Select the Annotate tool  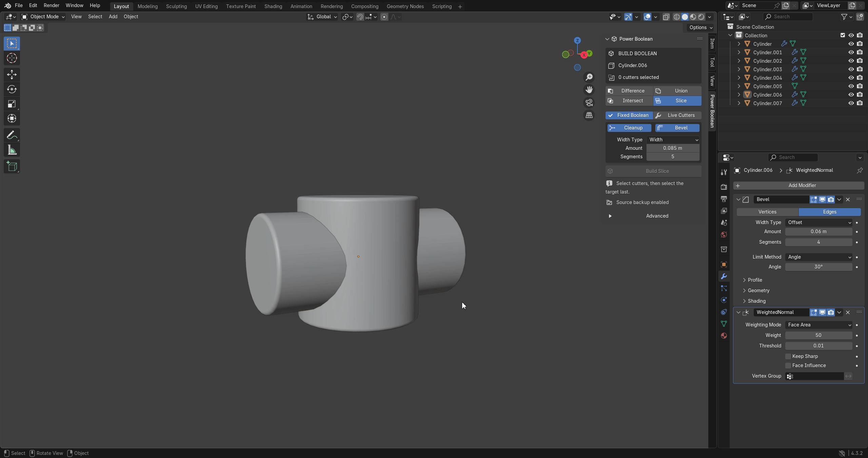[12, 135]
